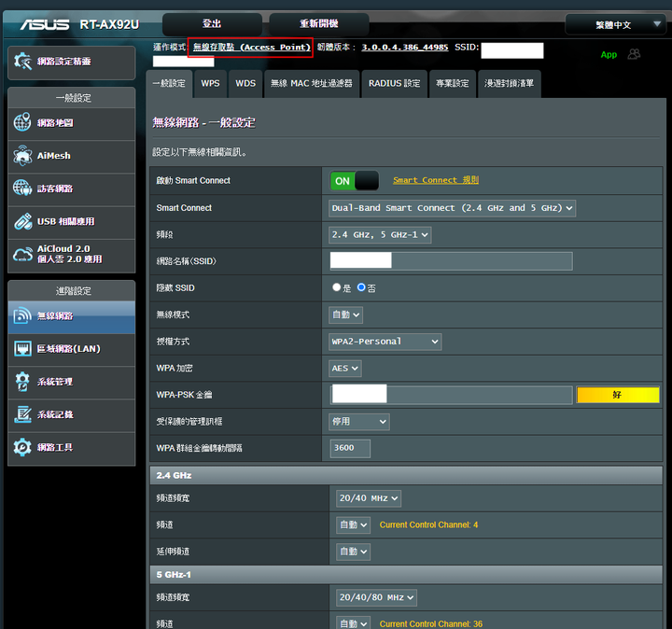Screen dimensions: 672x629
Task: Click the users icon next to App
Action: 634,54
